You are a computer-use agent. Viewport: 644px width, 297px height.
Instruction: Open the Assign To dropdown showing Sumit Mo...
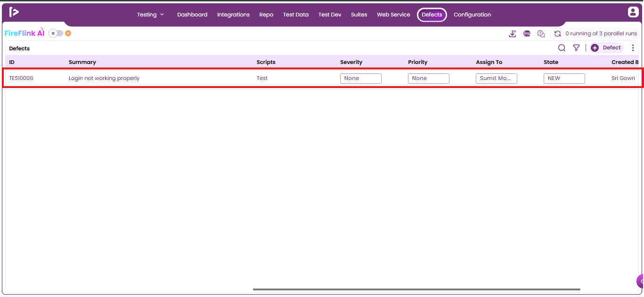click(497, 79)
